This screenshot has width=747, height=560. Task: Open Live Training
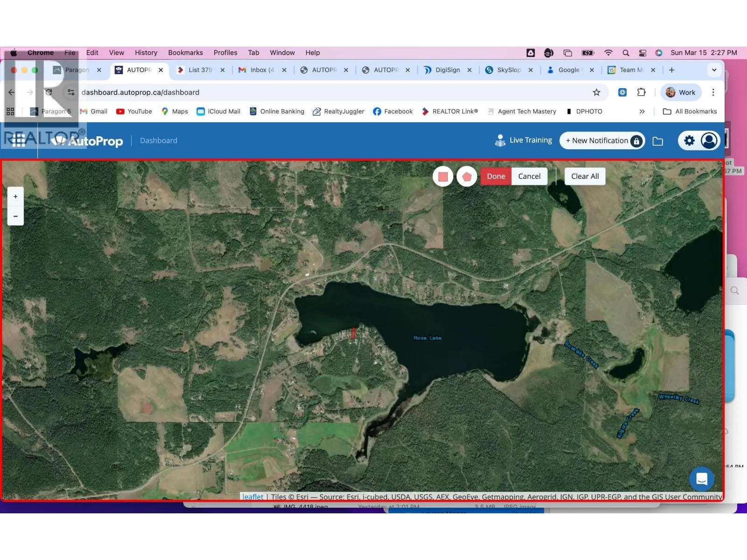523,140
